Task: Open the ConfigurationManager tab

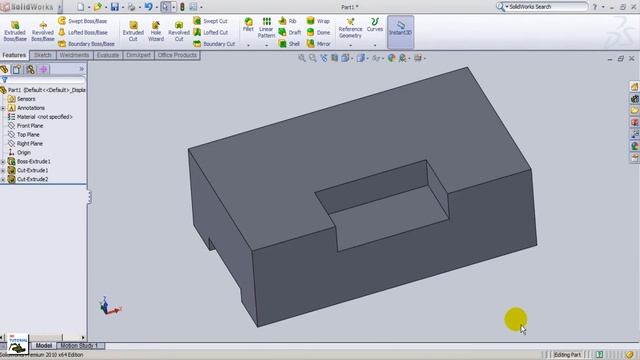Action: [30, 69]
